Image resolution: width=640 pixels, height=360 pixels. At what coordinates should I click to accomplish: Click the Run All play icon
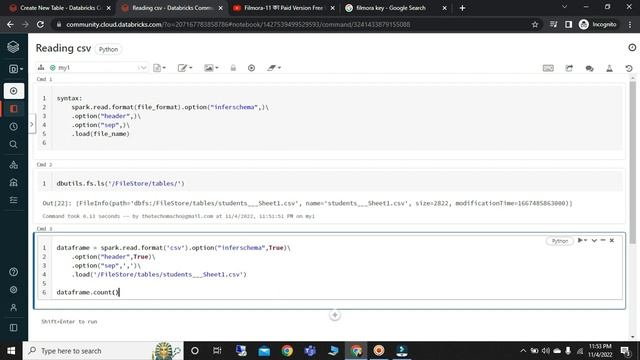[251, 68]
